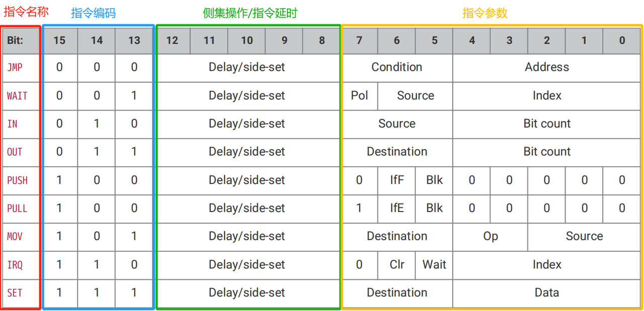Image resolution: width=644 pixels, height=311 pixels.
Task: Select the Data field in SET row
Action: (547, 292)
